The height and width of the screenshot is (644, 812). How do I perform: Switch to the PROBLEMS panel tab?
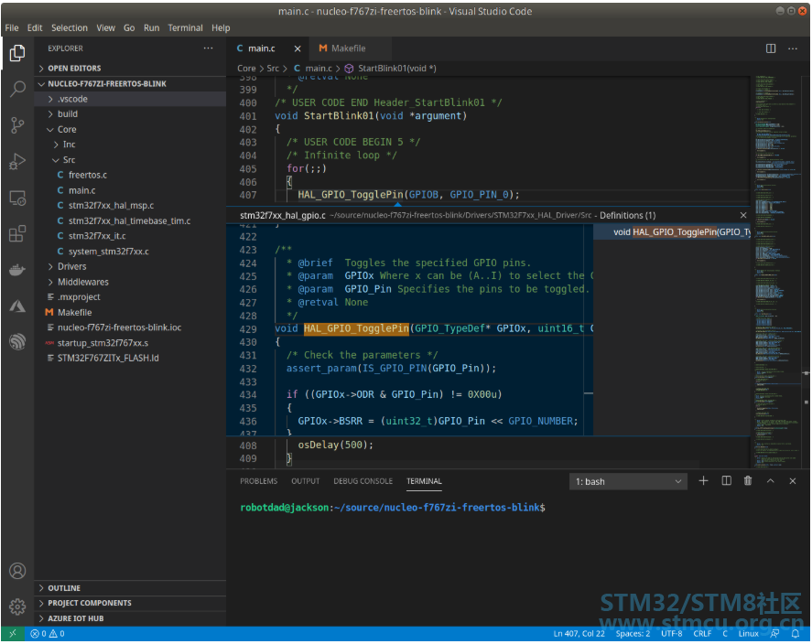tap(258, 481)
